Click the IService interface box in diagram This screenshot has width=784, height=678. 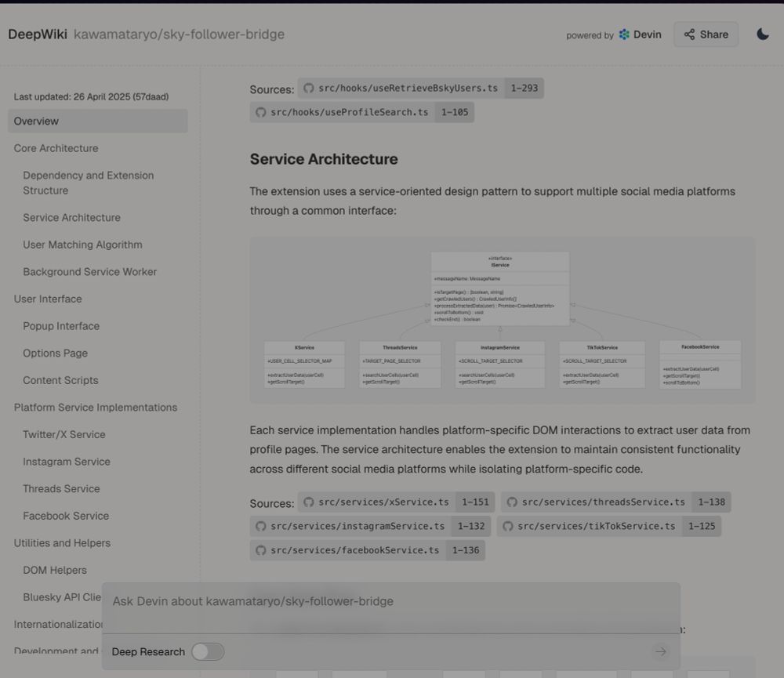pyautogui.click(x=500, y=288)
